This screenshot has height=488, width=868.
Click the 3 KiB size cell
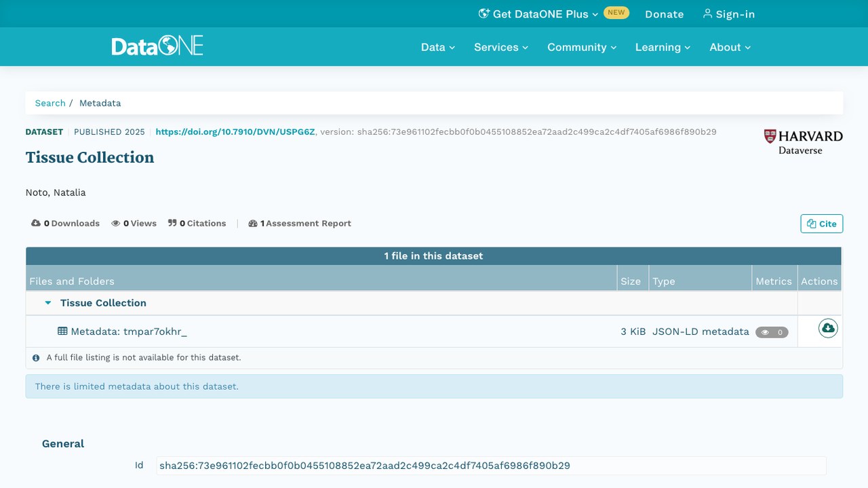(x=633, y=331)
